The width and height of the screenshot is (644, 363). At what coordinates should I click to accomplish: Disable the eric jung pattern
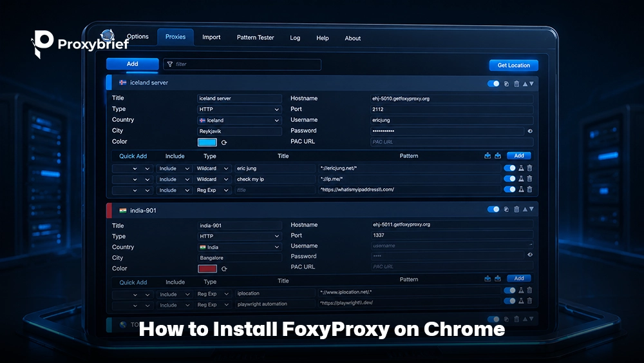(509, 168)
